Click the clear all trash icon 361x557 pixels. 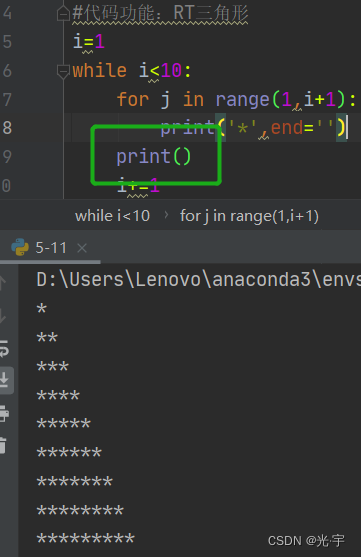[x=3, y=445]
